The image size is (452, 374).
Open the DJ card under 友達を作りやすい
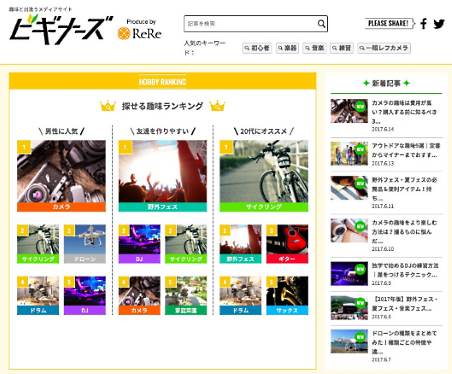[139, 244]
